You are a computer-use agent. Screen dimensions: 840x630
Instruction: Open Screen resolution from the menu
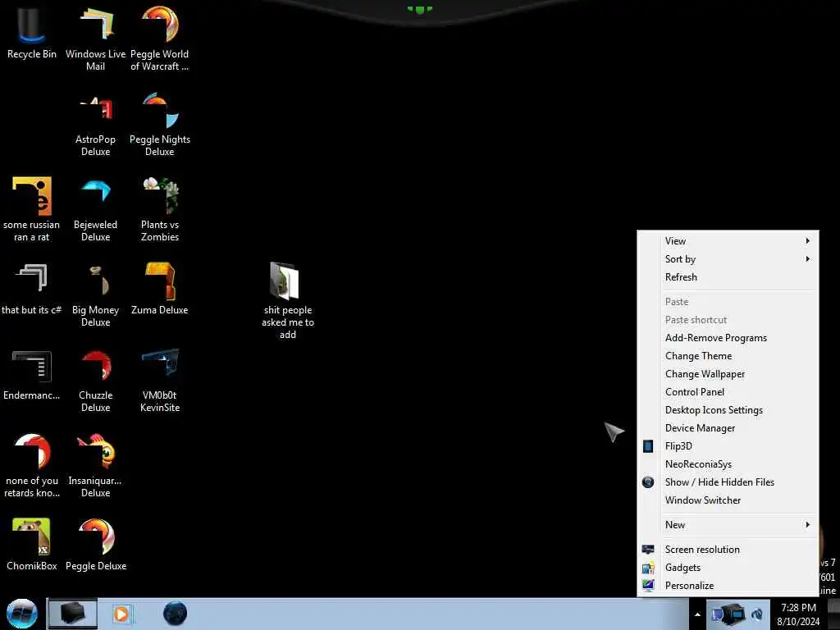pyautogui.click(x=728, y=550)
